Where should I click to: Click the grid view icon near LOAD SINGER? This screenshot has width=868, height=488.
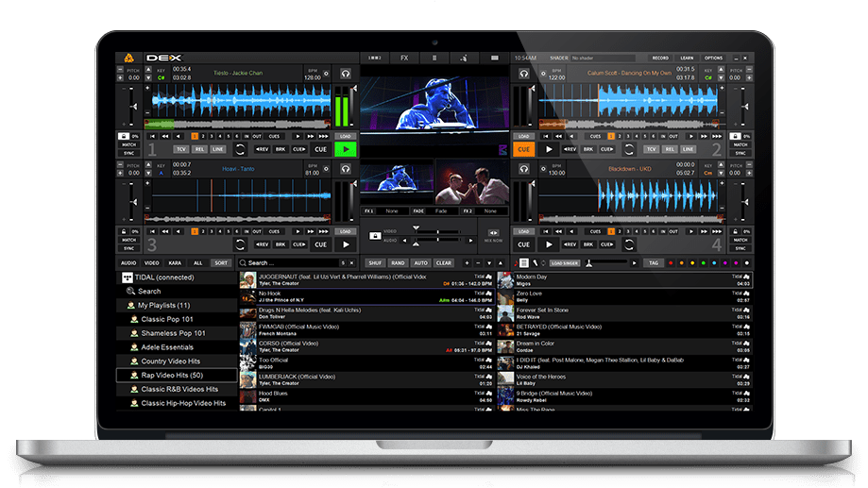click(523, 262)
